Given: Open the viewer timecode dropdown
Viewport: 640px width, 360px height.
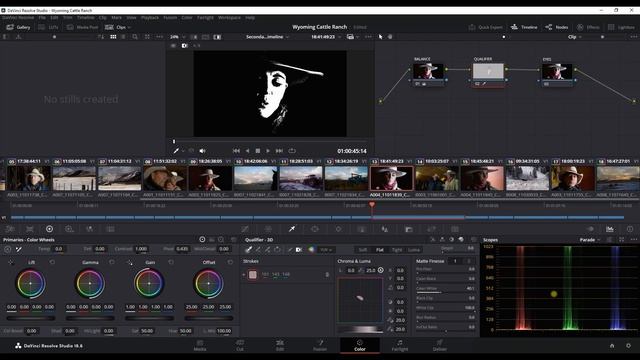Looking at the screenshot, I should coord(326,37).
